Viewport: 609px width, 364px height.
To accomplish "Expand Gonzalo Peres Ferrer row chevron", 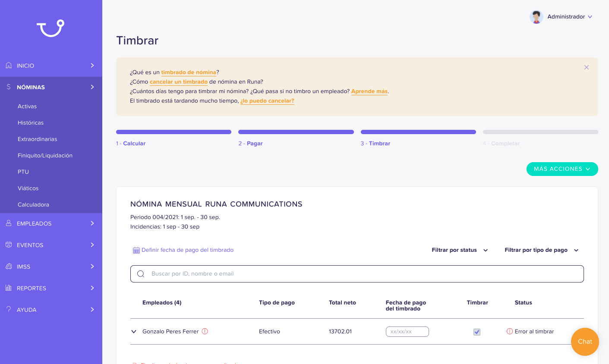I will coord(134,332).
